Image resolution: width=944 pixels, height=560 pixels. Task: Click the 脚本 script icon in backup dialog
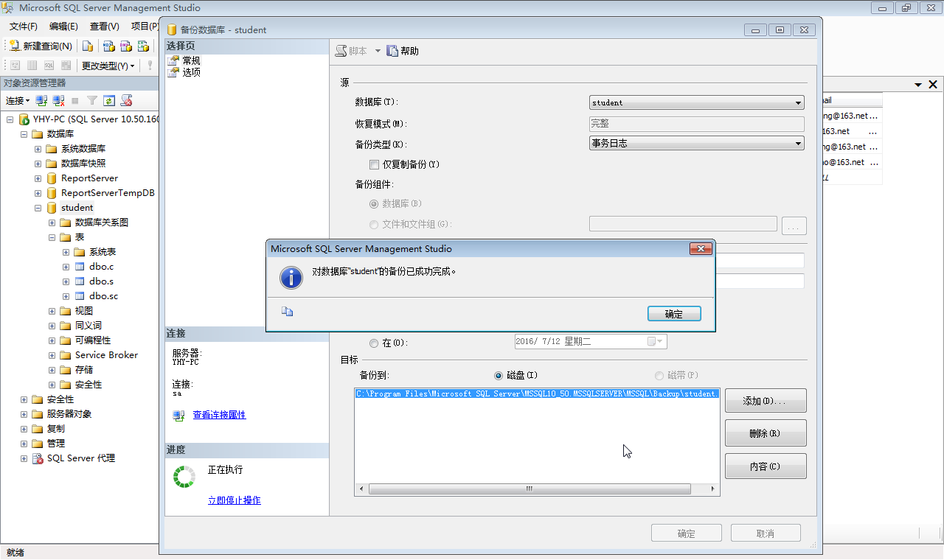click(x=341, y=51)
